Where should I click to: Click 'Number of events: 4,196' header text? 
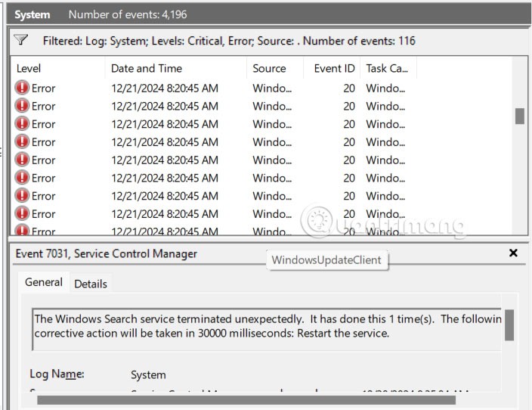pos(128,14)
